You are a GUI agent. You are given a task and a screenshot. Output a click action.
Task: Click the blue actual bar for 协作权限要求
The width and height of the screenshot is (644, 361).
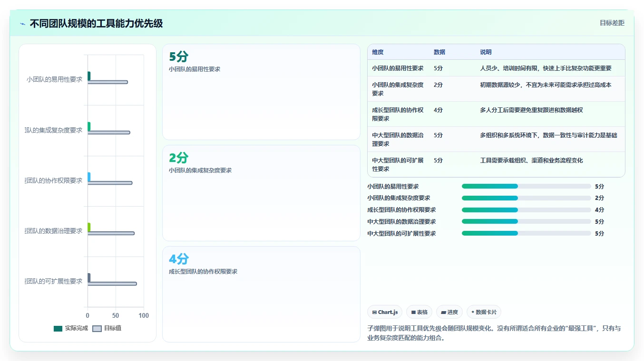click(x=89, y=177)
